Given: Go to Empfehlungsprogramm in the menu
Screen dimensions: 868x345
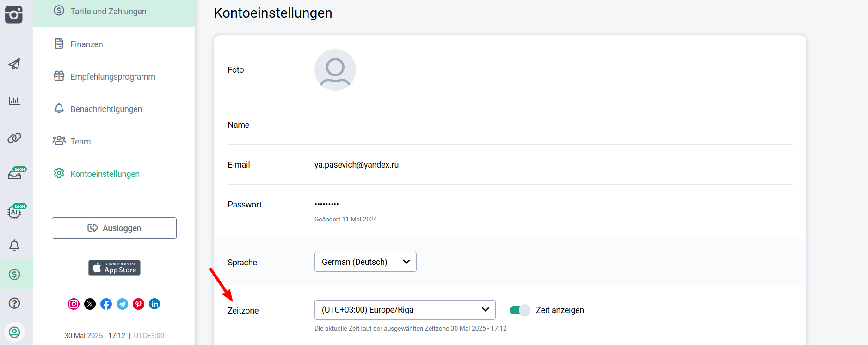Looking at the screenshot, I should [x=112, y=77].
